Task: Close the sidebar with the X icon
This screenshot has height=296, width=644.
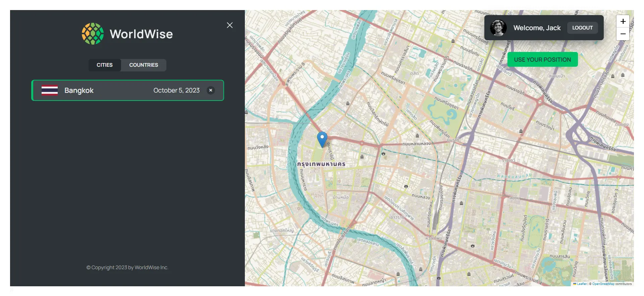Action: [x=230, y=25]
